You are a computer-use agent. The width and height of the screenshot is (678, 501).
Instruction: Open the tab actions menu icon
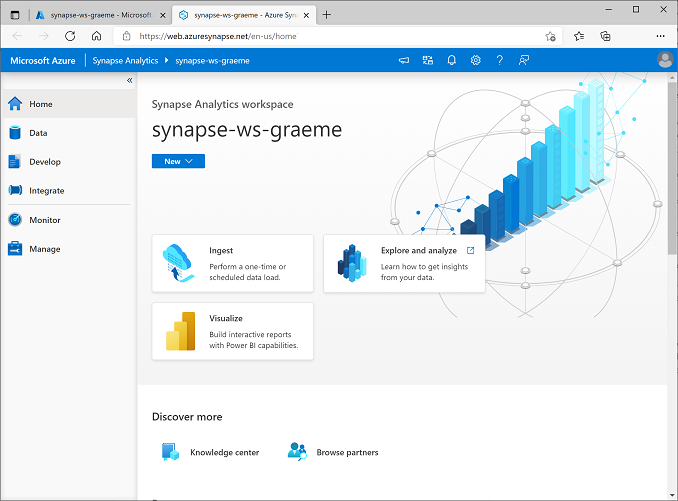pyautogui.click(x=15, y=15)
